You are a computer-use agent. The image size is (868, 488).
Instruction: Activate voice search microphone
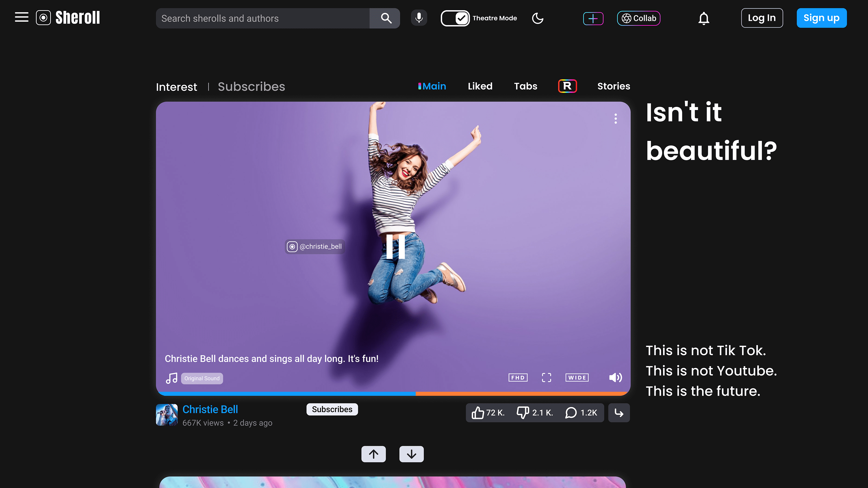pos(419,18)
